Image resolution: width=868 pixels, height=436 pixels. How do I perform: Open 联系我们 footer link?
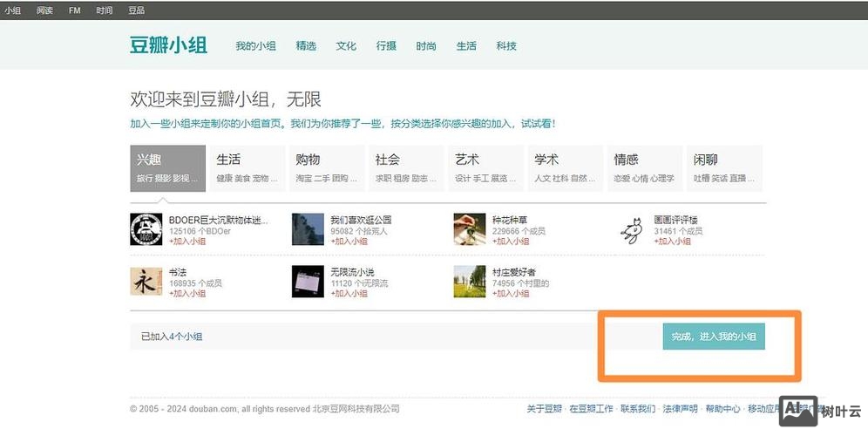pos(638,409)
